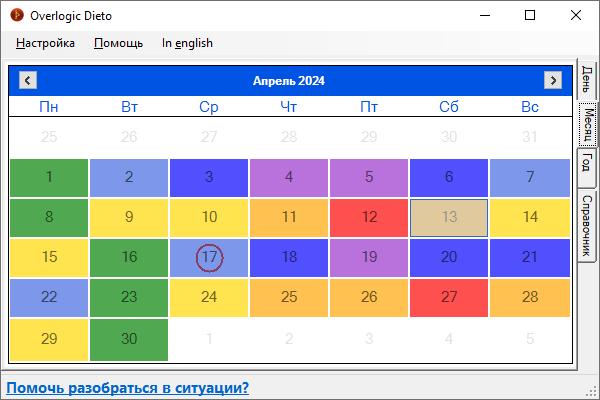This screenshot has width=600, height=400.
Task: Click the Overlogic Dieto app icon
Action: 17,15
